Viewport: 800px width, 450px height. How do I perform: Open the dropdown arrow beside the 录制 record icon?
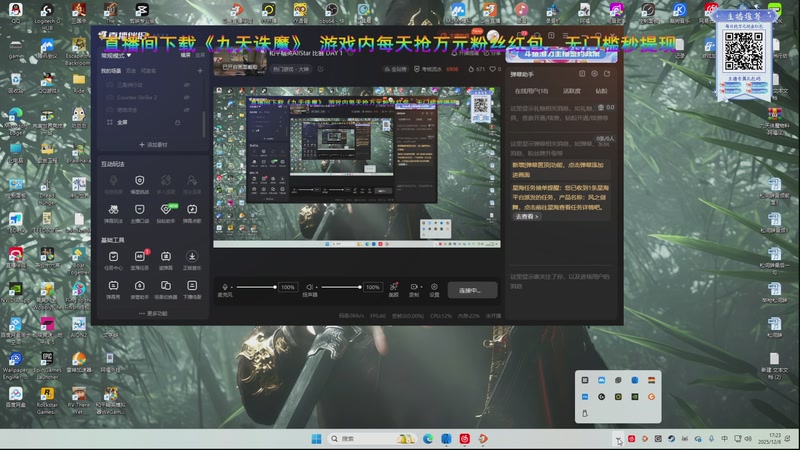click(421, 287)
